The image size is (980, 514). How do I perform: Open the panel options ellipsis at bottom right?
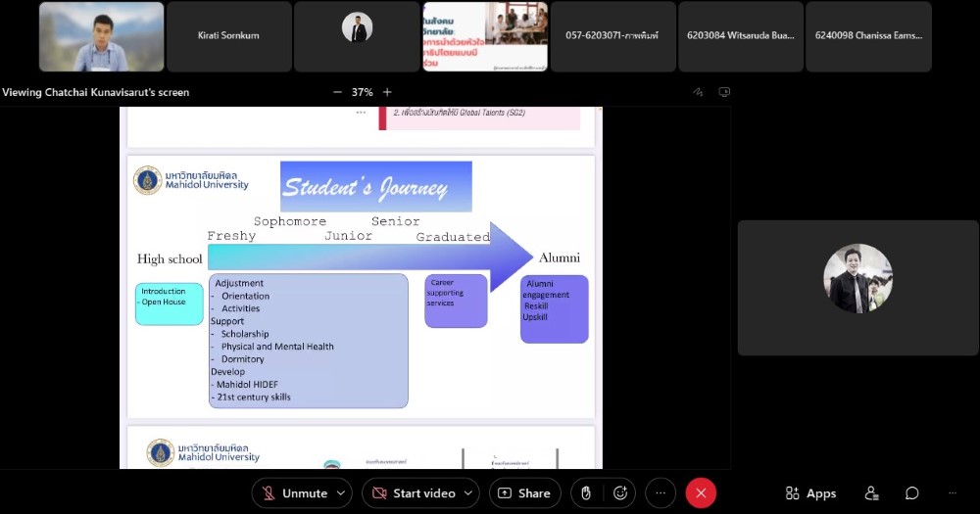(x=952, y=493)
